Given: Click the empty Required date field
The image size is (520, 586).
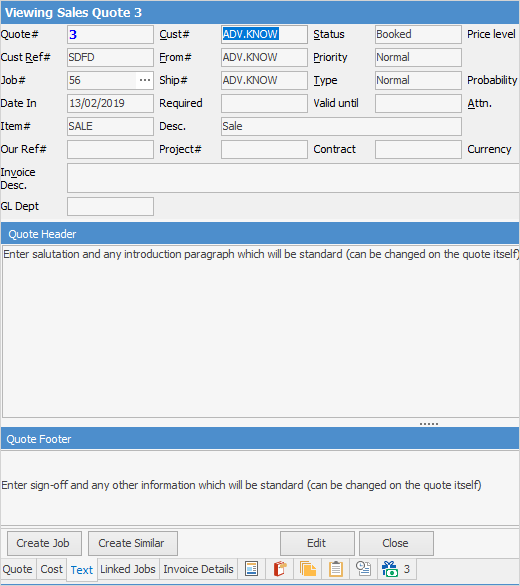Looking at the screenshot, I should tap(264, 104).
